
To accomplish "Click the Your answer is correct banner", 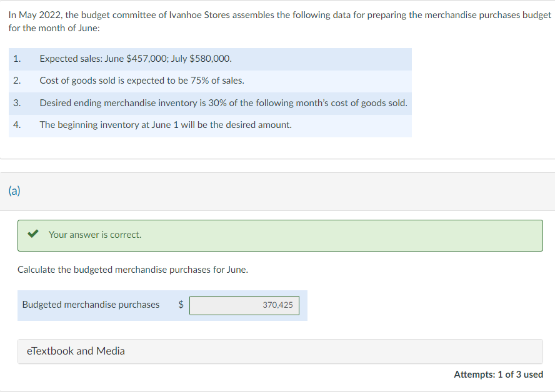I will pos(279,235).
